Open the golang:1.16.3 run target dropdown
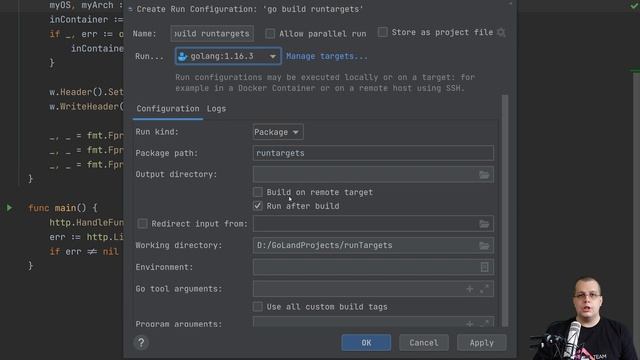Image resolution: width=640 pixels, height=360 pixels. pyautogui.click(x=228, y=56)
